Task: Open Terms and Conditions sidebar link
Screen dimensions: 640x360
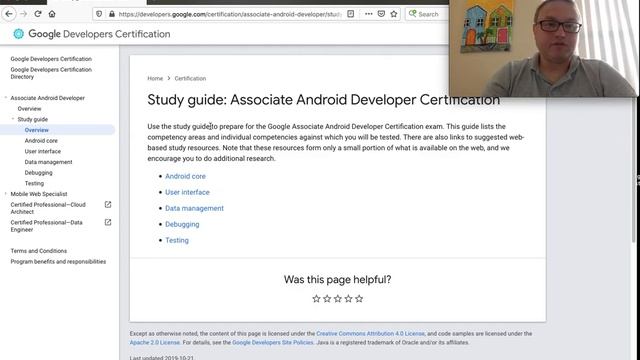Action: [39, 251]
